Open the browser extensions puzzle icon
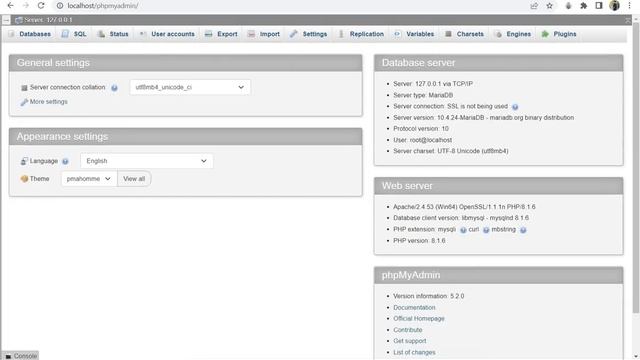 coord(584,6)
